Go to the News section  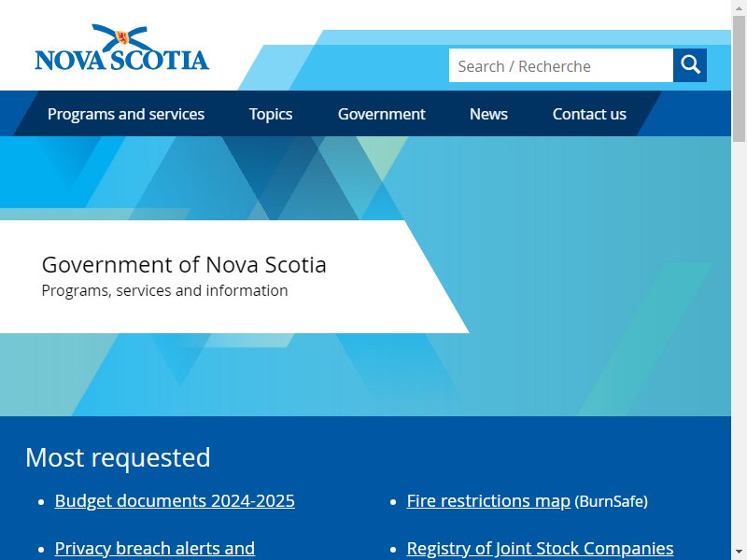tap(488, 114)
